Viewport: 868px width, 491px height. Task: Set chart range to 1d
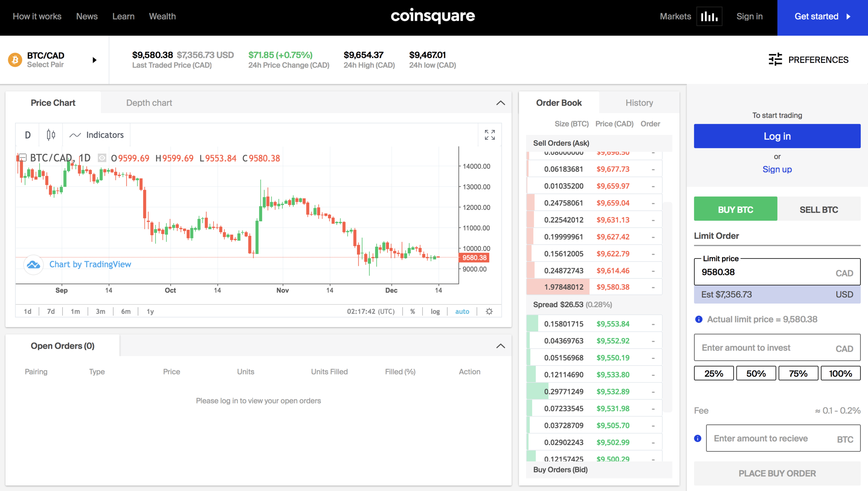pos(27,311)
